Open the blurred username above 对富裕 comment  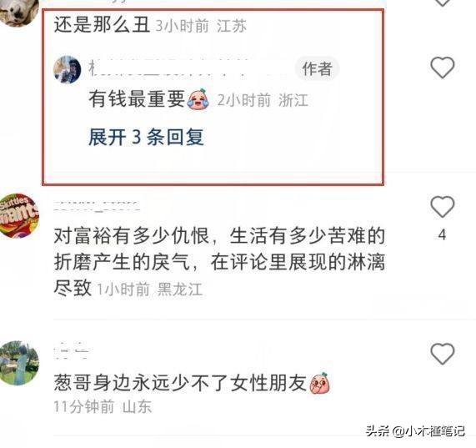pos(97,205)
